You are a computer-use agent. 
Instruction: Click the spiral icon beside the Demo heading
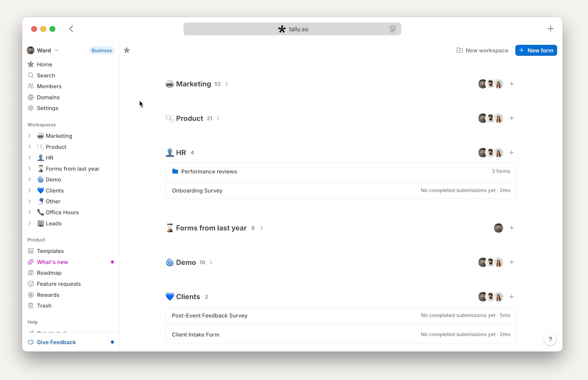tap(170, 262)
